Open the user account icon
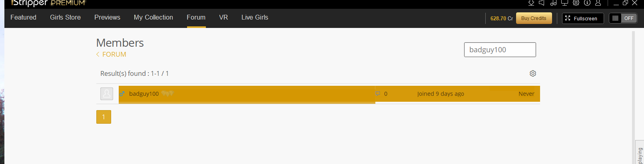The width and height of the screenshot is (644, 164). (598, 3)
